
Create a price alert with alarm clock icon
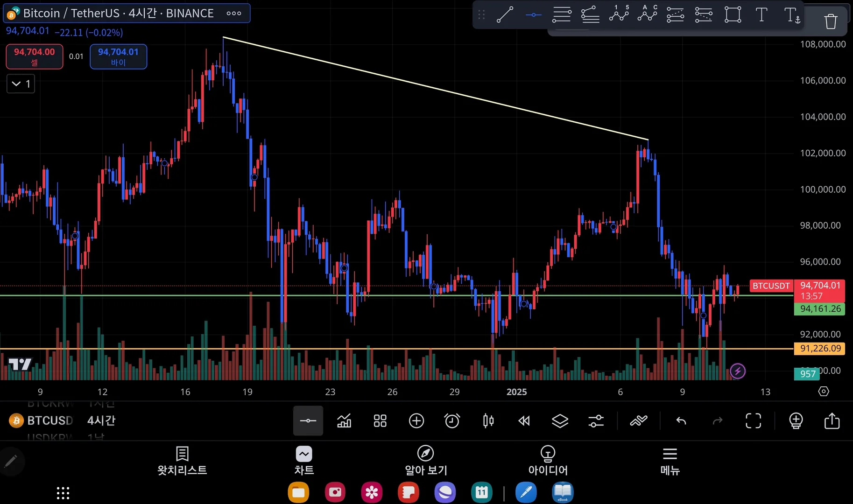click(x=452, y=421)
